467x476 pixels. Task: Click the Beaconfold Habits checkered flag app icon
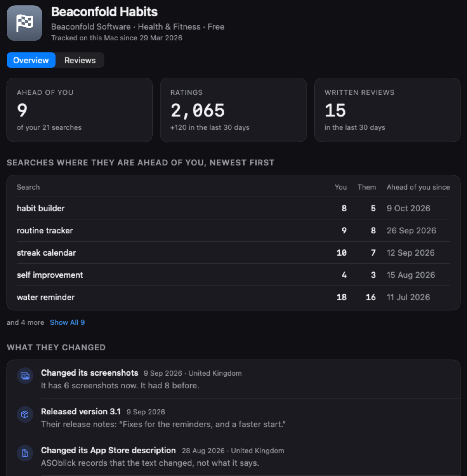tap(24, 23)
